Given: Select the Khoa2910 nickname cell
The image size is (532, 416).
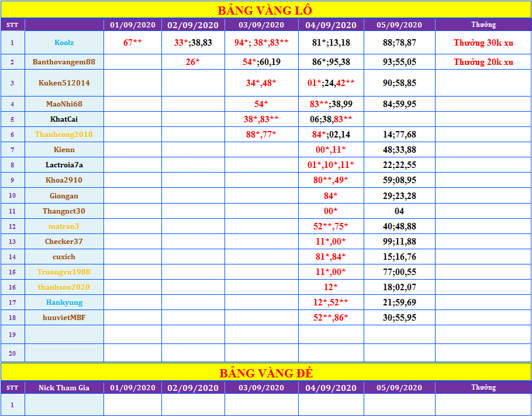Looking at the screenshot, I should pos(64,180).
